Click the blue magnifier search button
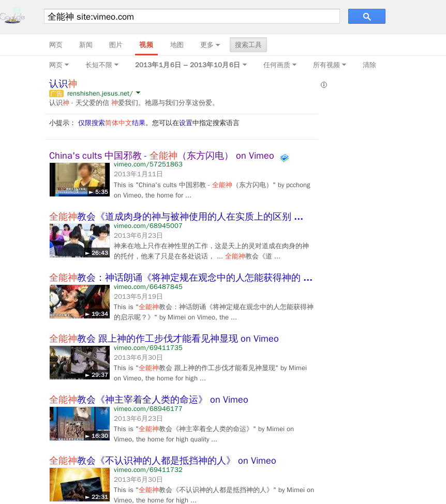Image resolution: width=446 pixels, height=504 pixels. coord(366,16)
